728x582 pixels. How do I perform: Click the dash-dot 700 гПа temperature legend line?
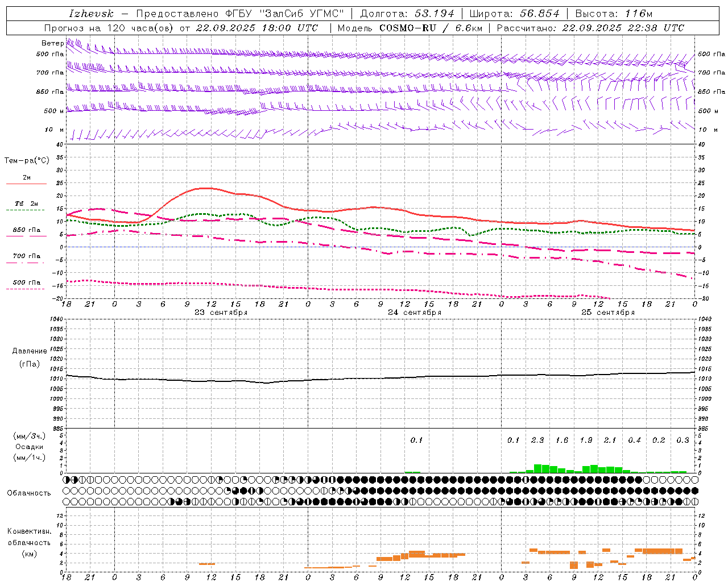tap(25, 263)
